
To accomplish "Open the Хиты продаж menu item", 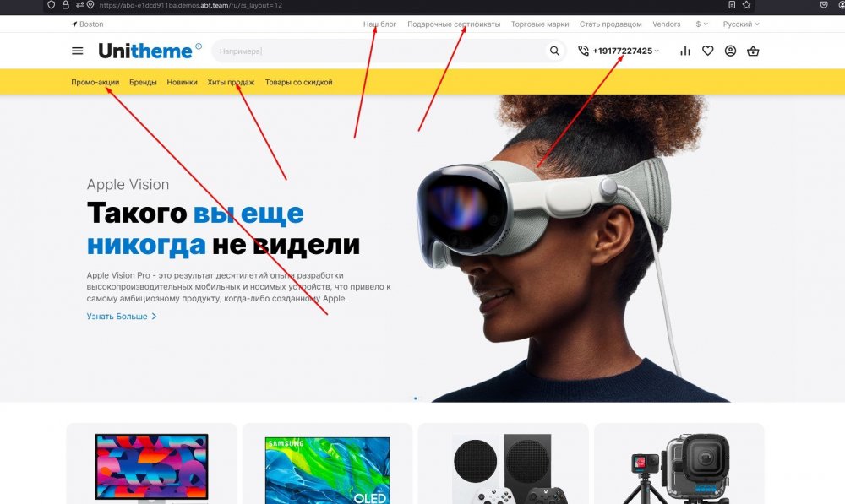I will 231,82.
